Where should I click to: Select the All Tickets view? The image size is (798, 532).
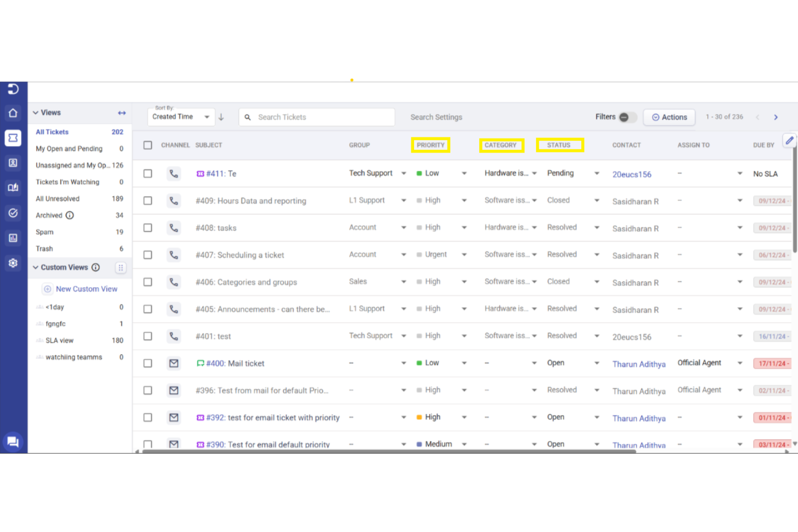pos(52,132)
